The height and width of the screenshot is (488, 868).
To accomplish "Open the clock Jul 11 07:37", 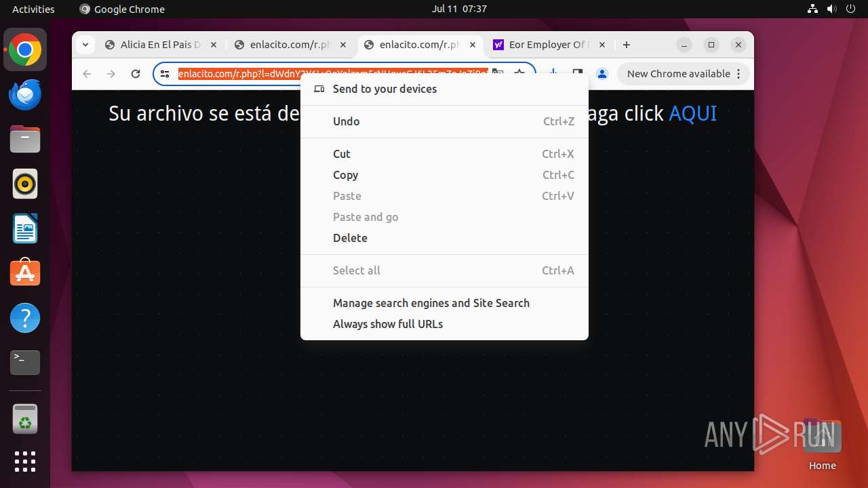I will [x=459, y=9].
